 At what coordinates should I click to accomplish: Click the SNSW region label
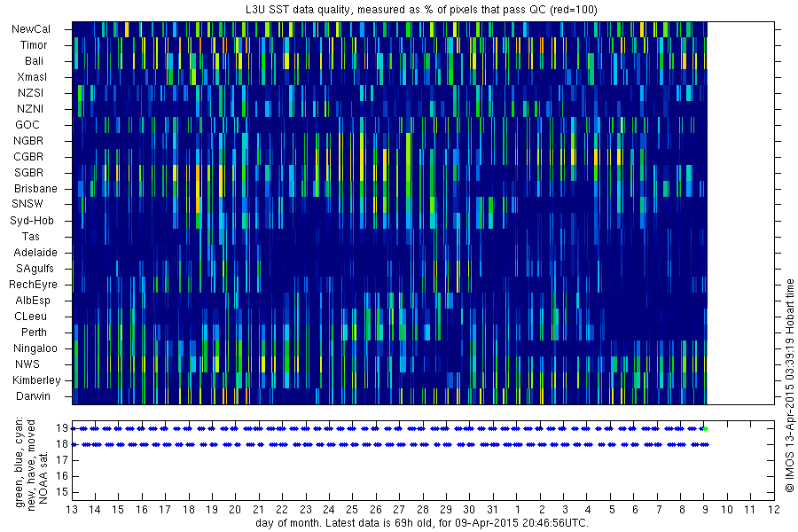(x=27, y=204)
